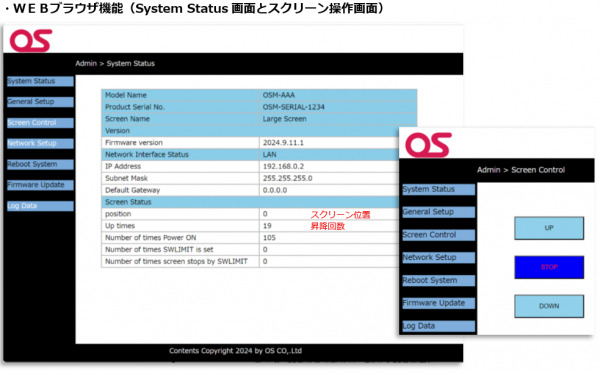Open General Setup in the left window sidebar
The height and width of the screenshot is (372, 600).
tap(40, 102)
